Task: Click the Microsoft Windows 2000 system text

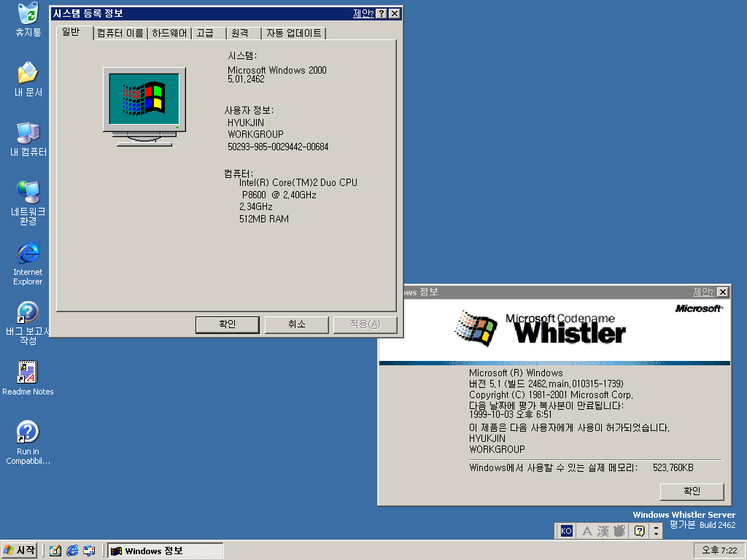Action: pyautogui.click(x=276, y=70)
